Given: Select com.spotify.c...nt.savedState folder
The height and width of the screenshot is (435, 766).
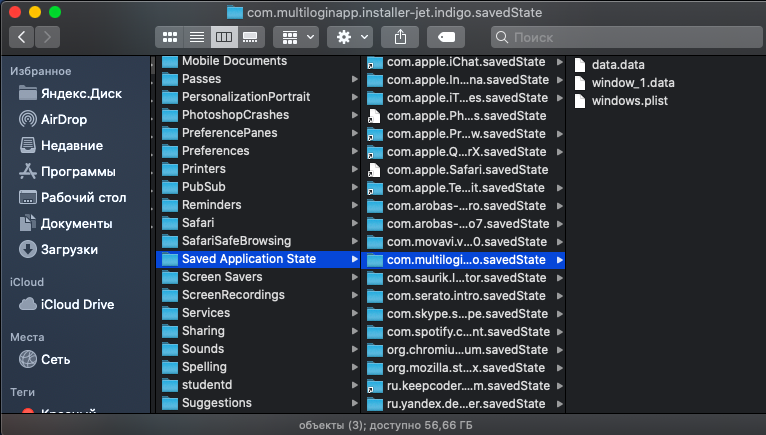Looking at the screenshot, I should coord(464,332).
